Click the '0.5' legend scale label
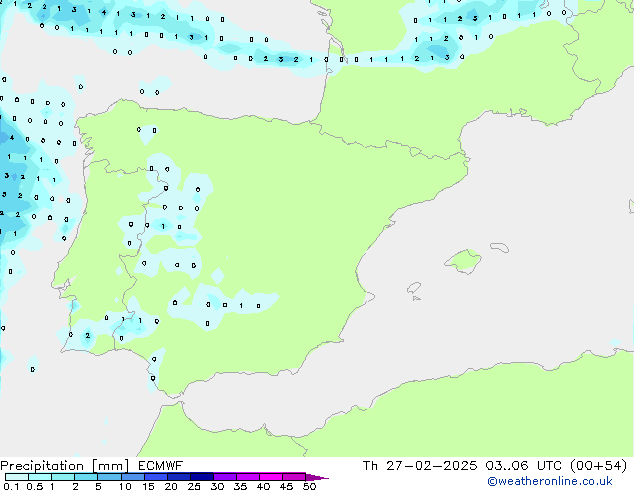634x490 pixels. coord(35,486)
